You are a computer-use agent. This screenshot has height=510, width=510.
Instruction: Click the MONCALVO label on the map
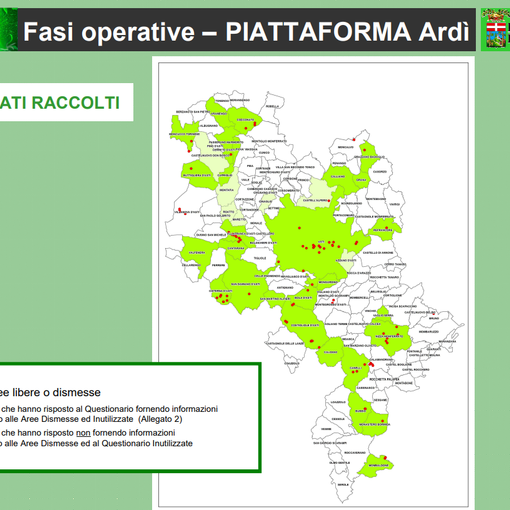tap(345, 147)
